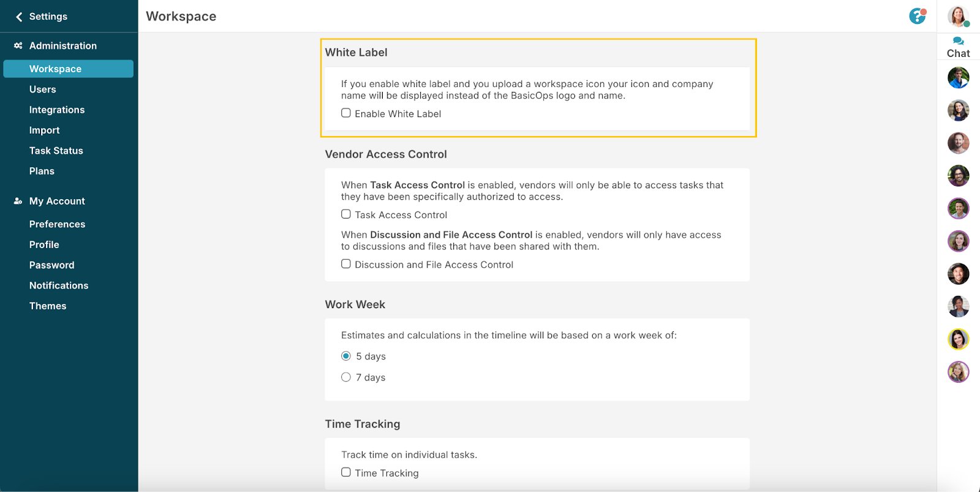Viewport: 980px width, 492px height.
Task: Click the first contact avatar under Chat
Action: 958,78
